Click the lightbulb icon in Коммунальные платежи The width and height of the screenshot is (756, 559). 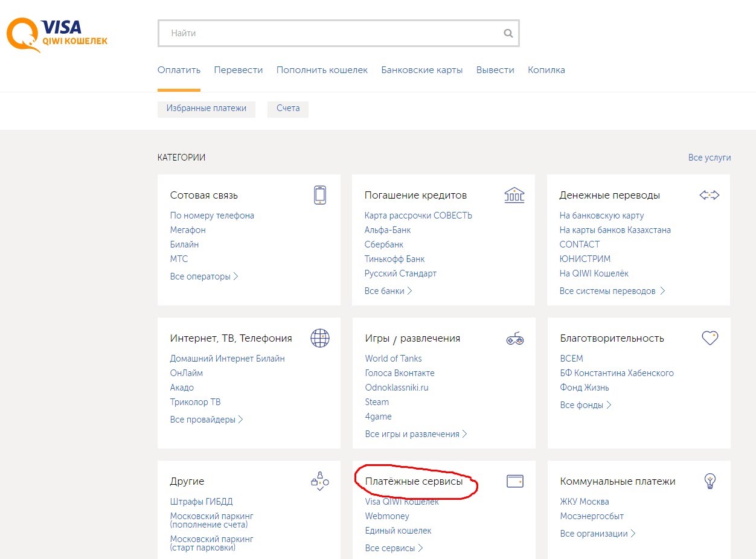point(710,481)
